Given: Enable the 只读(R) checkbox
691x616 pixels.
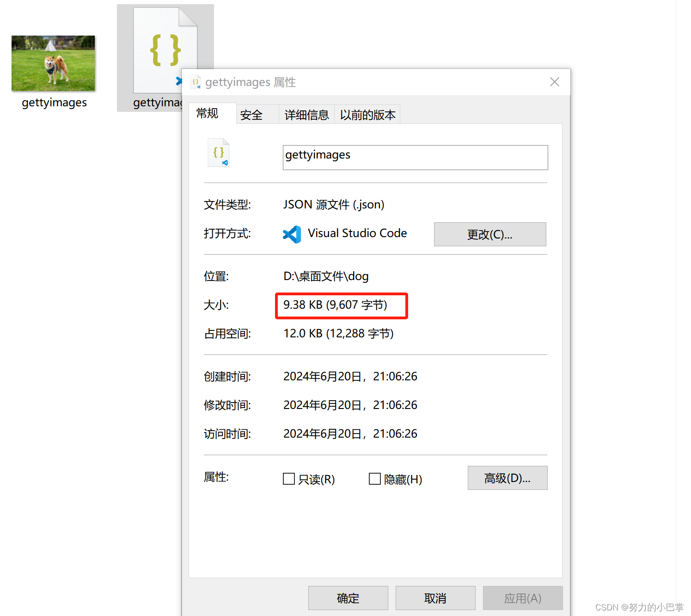Looking at the screenshot, I should click(x=289, y=479).
